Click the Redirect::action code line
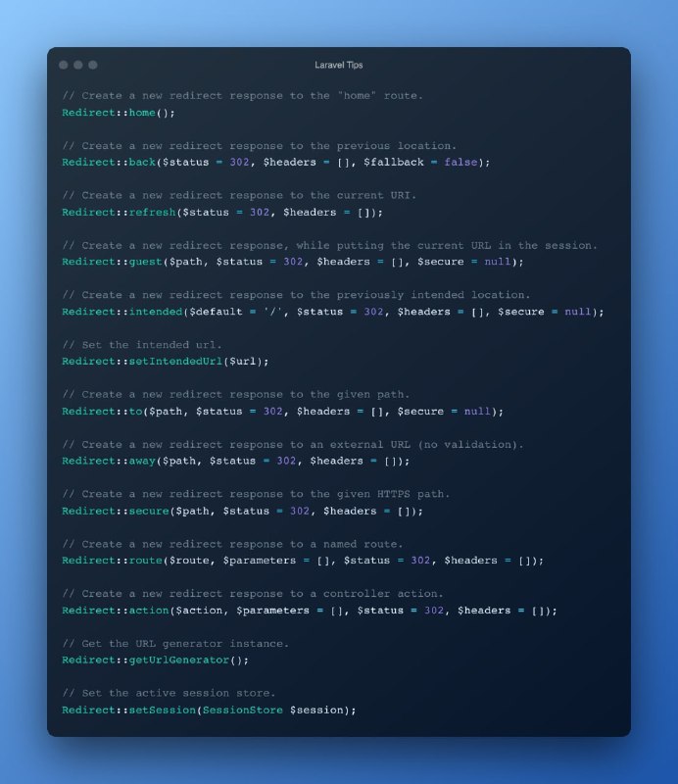 click(x=310, y=610)
